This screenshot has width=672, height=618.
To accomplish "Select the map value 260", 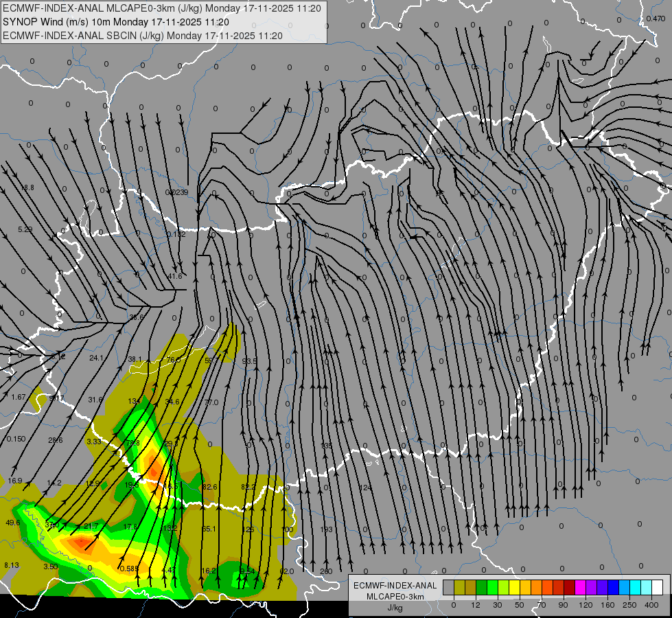I will coord(326,571).
